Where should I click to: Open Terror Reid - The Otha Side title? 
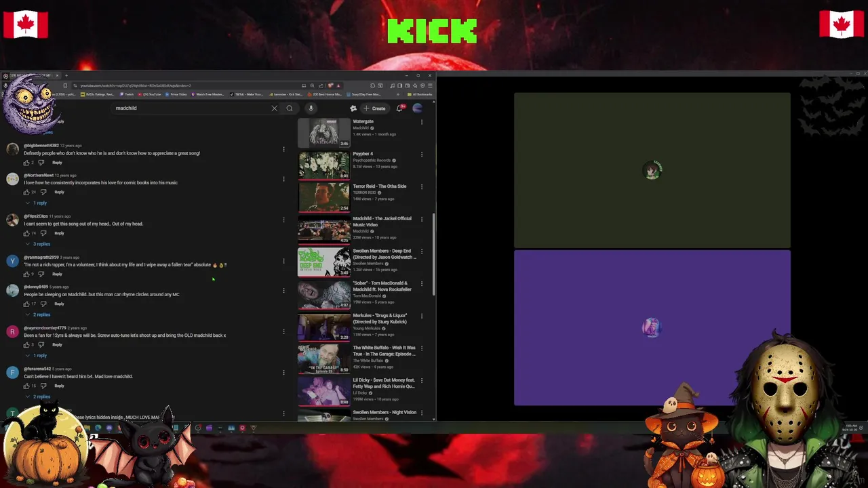pos(379,186)
